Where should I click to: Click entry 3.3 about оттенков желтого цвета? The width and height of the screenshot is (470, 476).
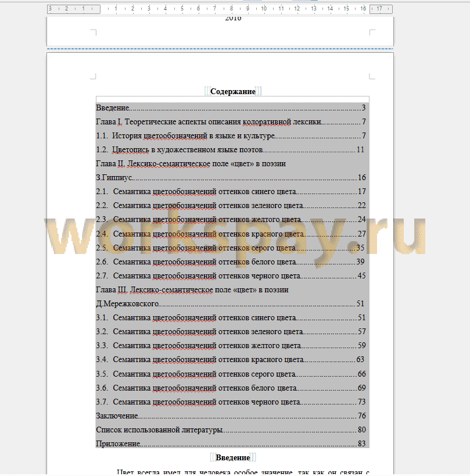tap(231, 346)
